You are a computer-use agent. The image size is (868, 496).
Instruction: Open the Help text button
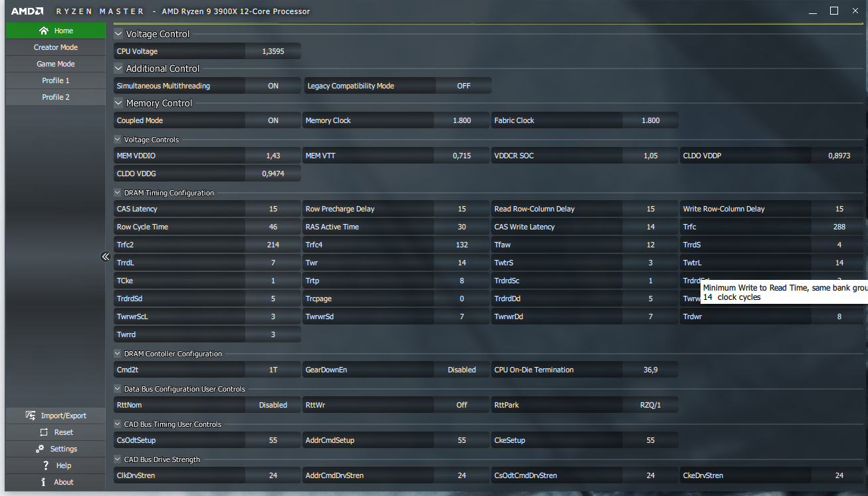pos(64,465)
